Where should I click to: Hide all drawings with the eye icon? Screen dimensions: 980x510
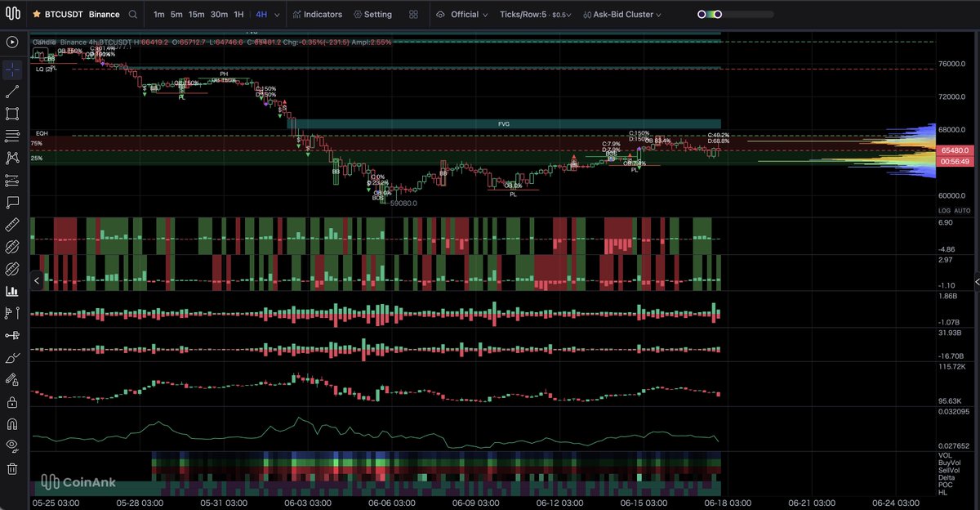coord(12,446)
